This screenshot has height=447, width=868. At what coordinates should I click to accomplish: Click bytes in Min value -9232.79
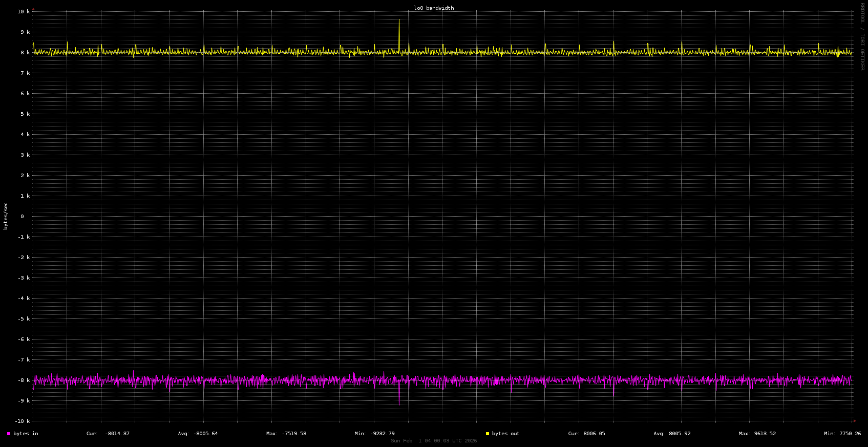(382, 434)
